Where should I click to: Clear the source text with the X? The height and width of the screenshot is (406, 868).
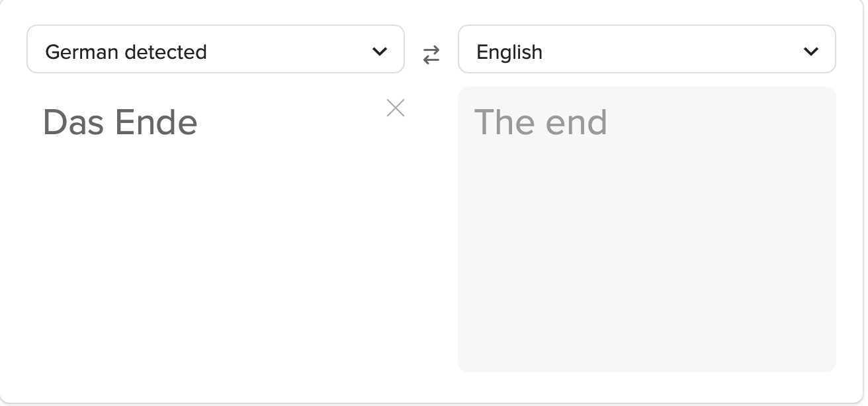[x=396, y=108]
